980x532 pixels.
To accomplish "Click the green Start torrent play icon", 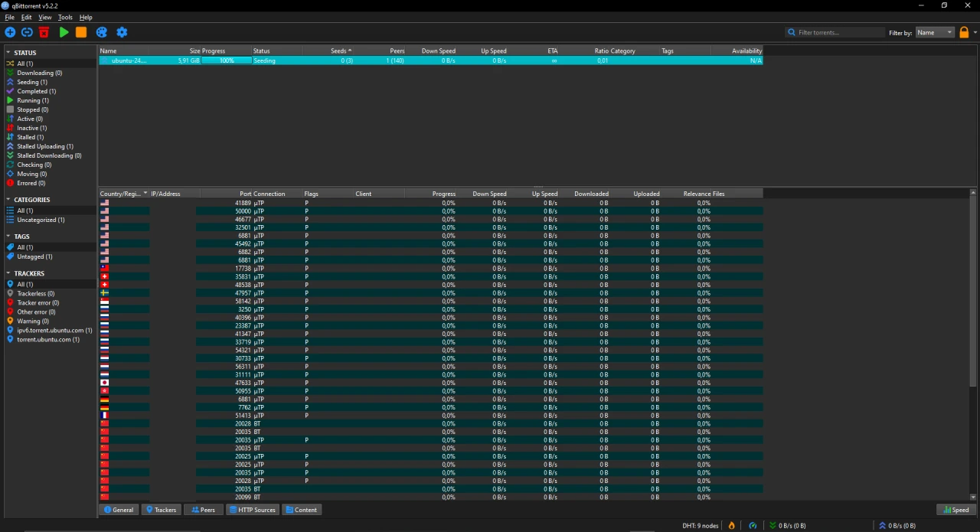I will point(64,32).
